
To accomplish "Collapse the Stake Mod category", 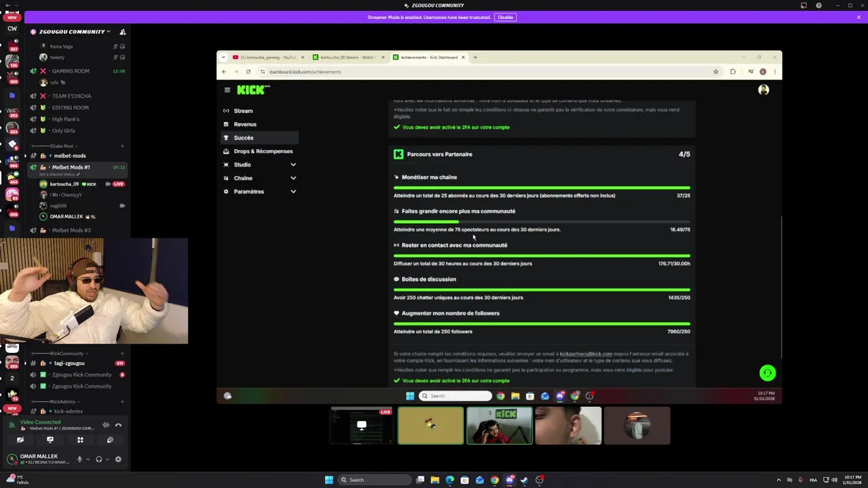I will [54, 146].
